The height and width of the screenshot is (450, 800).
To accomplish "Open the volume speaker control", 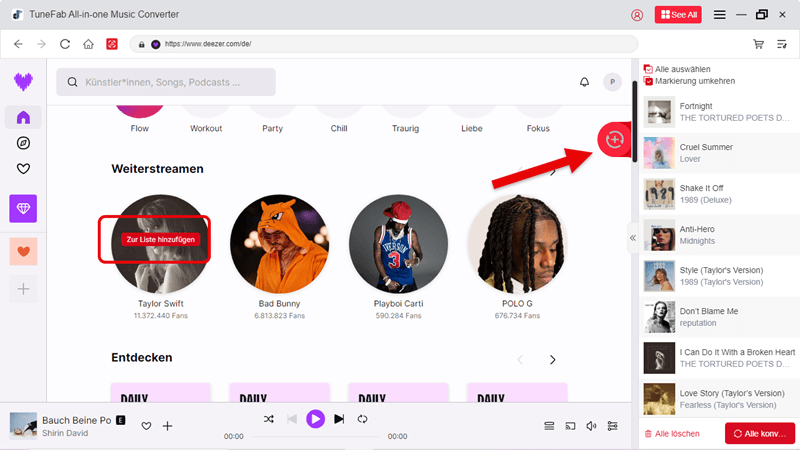I will (x=591, y=426).
